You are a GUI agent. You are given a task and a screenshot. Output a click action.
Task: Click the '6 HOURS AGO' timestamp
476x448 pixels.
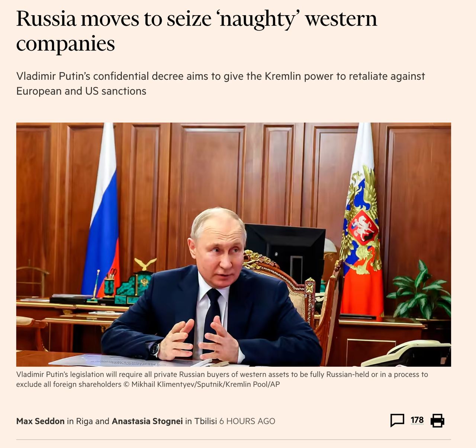(x=247, y=421)
